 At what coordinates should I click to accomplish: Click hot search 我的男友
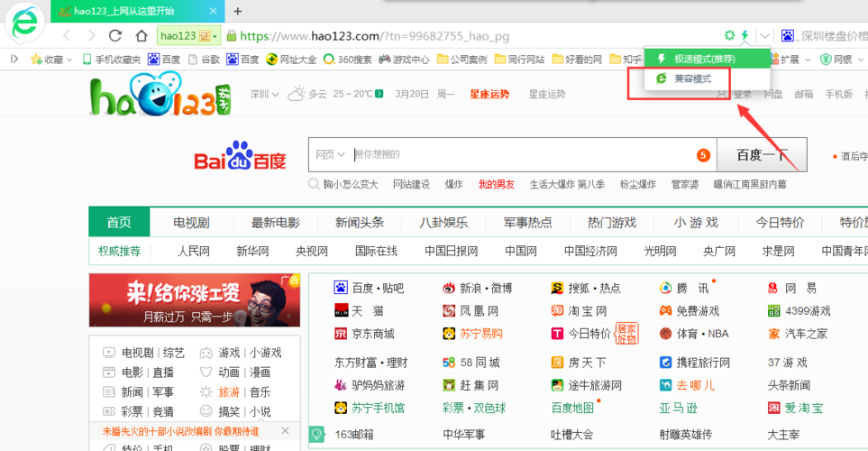(496, 185)
